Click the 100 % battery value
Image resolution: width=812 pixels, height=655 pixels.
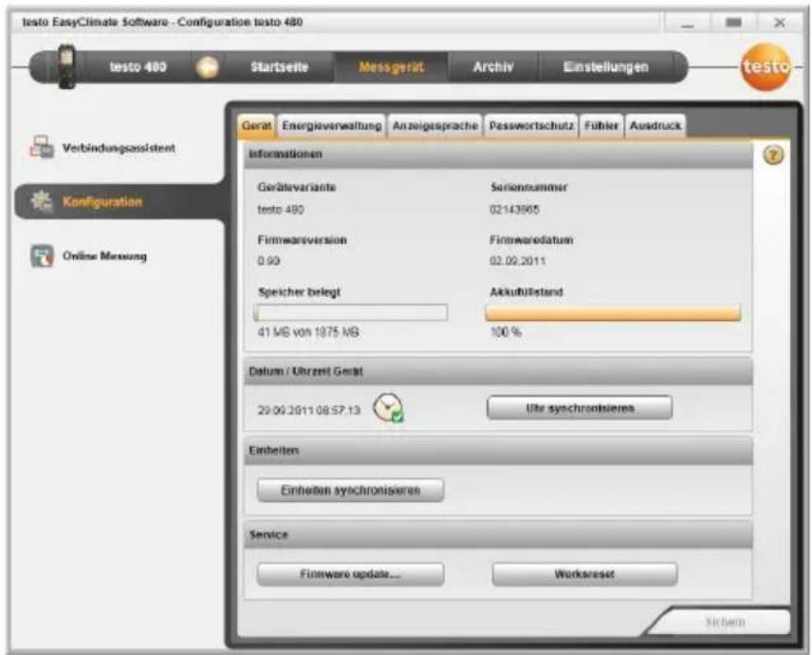click(506, 332)
